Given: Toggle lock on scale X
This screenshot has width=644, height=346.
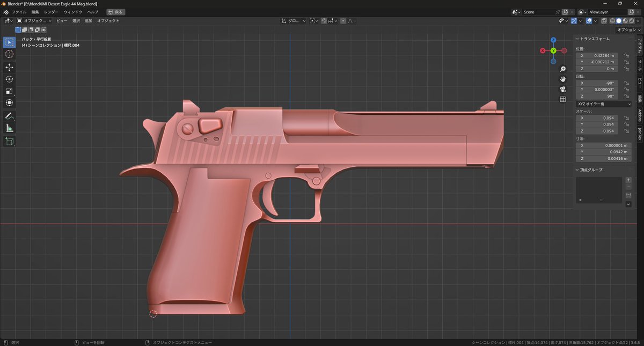Looking at the screenshot, I should click(x=627, y=117).
